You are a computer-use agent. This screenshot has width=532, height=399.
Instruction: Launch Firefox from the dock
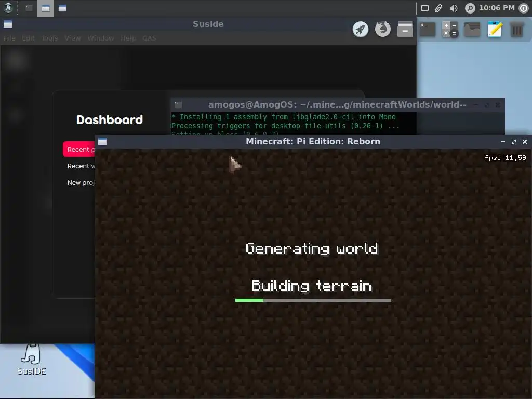point(383,29)
